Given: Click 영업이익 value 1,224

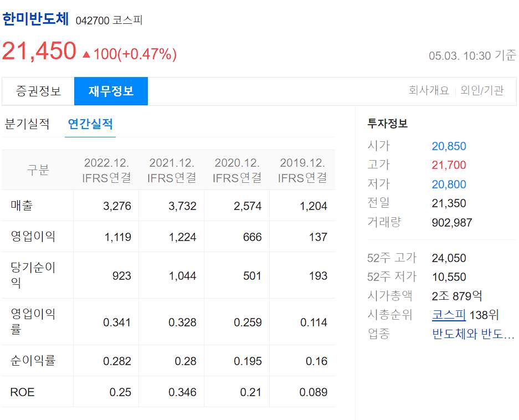Looking at the screenshot, I should (182, 237).
